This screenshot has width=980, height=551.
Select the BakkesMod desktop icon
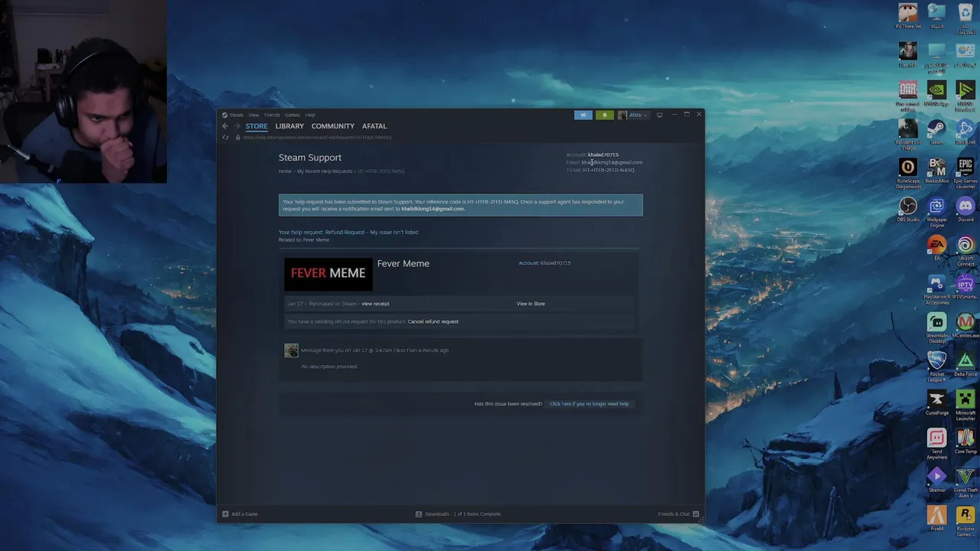click(x=936, y=171)
